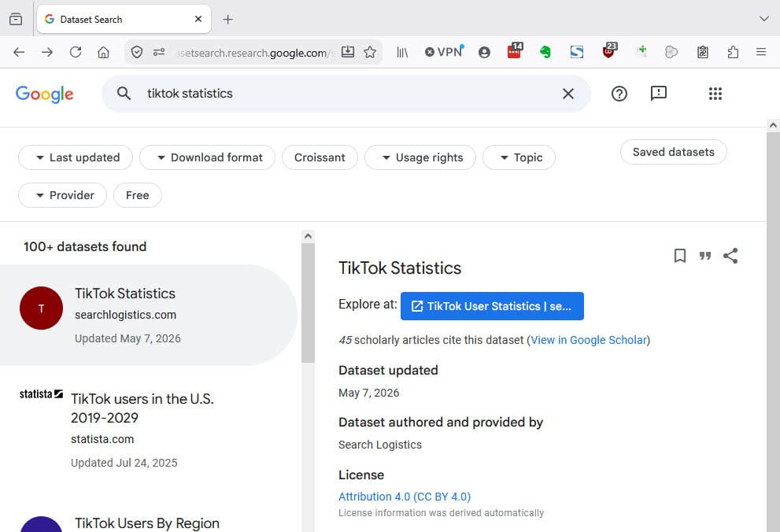The height and width of the screenshot is (532, 780).
Task: Click the red T provider avatar
Action: 41,308
